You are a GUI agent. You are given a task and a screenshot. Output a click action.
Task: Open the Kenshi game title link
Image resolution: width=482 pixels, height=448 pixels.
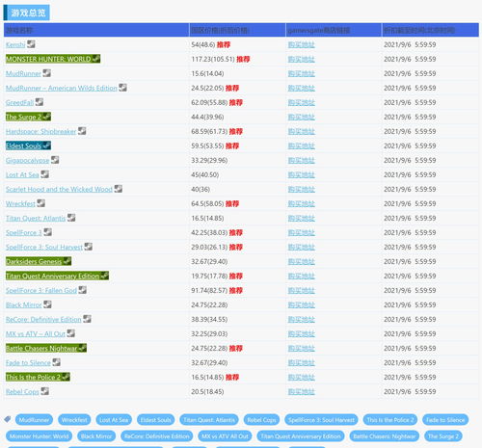click(15, 44)
